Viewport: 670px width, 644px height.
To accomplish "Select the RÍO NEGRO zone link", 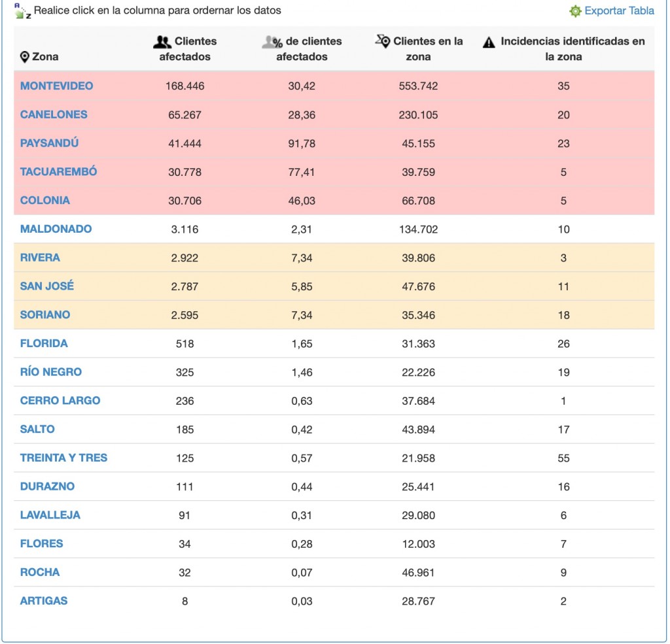I will pos(51,372).
